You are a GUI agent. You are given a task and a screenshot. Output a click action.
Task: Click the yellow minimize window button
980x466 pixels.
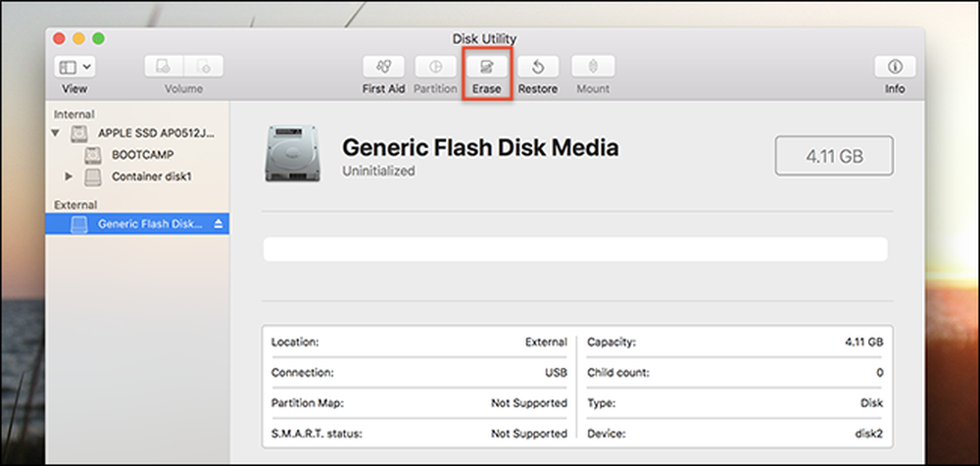coord(78,39)
